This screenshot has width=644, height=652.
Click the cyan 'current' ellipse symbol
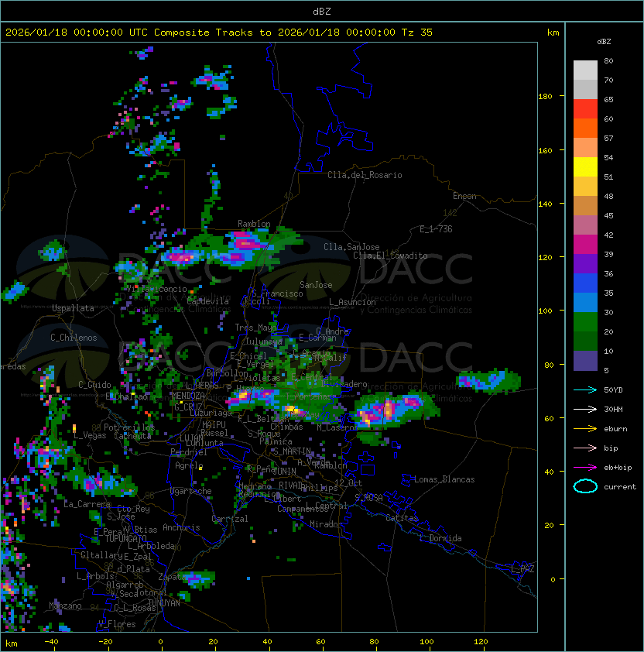585,486
